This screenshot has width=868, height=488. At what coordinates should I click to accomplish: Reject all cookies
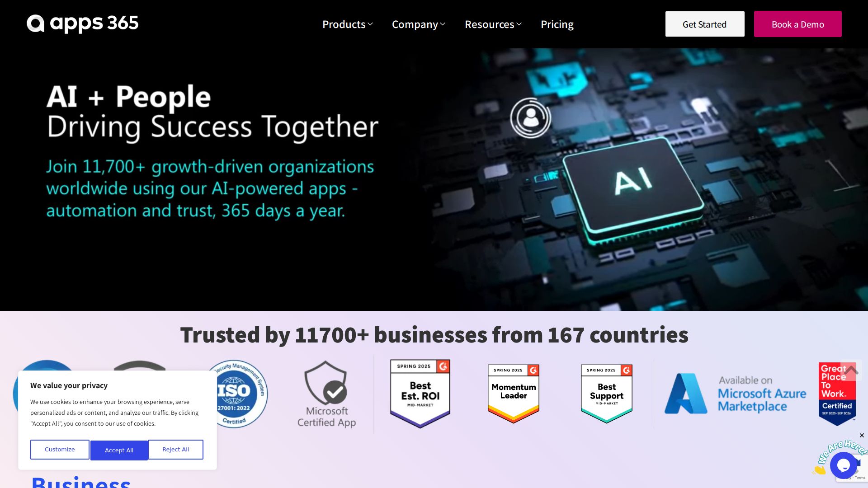coord(176,450)
